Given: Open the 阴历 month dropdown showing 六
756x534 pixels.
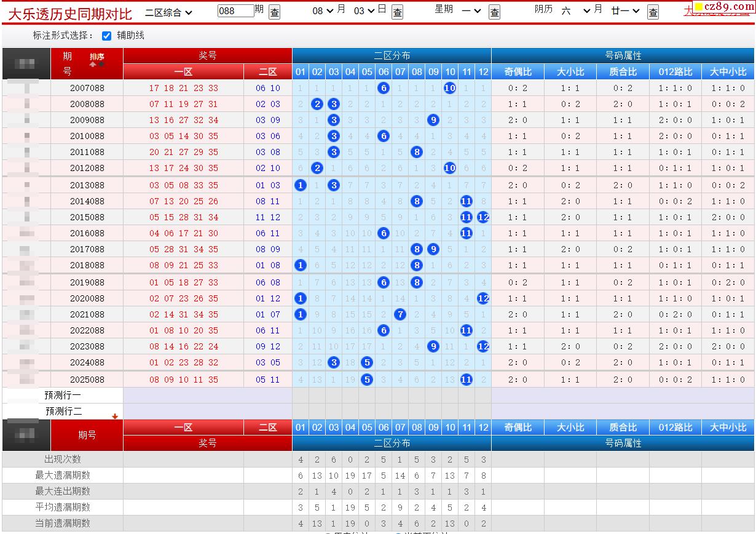Looking at the screenshot, I should click(x=576, y=11).
